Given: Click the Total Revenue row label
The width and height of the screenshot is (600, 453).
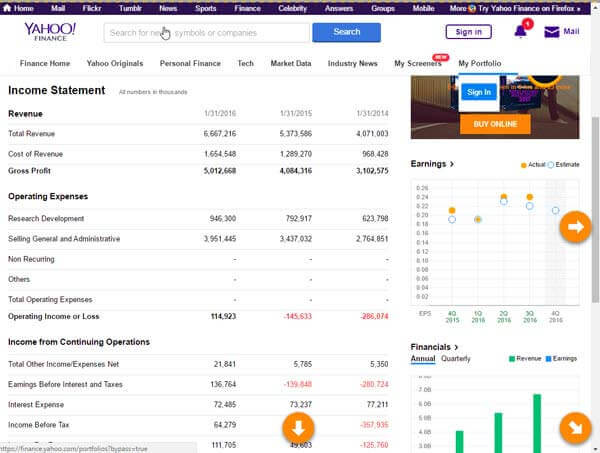Looking at the screenshot, I should 31,134.
